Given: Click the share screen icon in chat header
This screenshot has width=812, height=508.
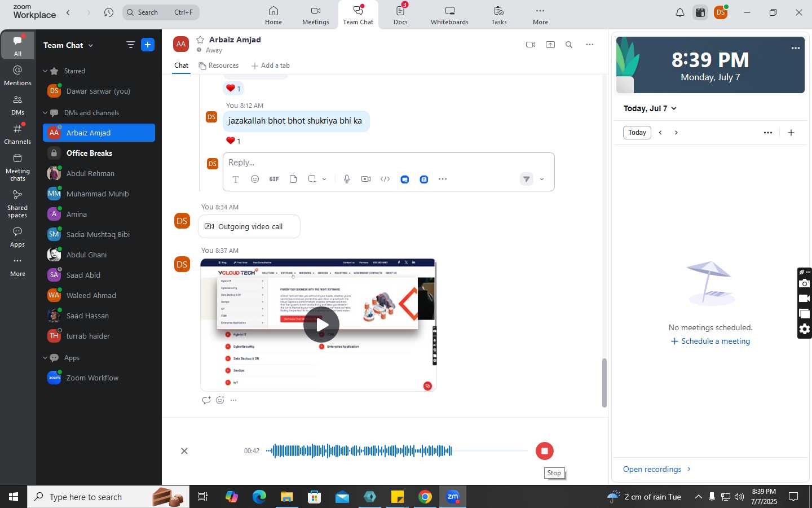Looking at the screenshot, I should 550,45.
